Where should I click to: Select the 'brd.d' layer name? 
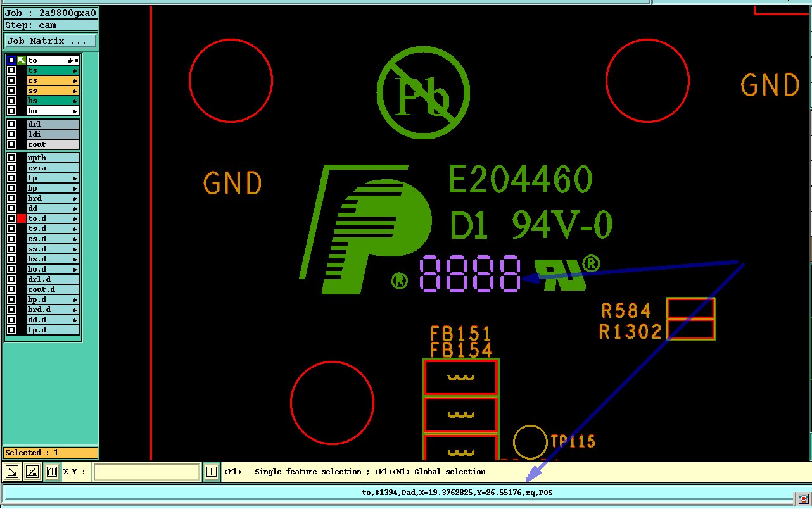pyautogui.click(x=53, y=310)
